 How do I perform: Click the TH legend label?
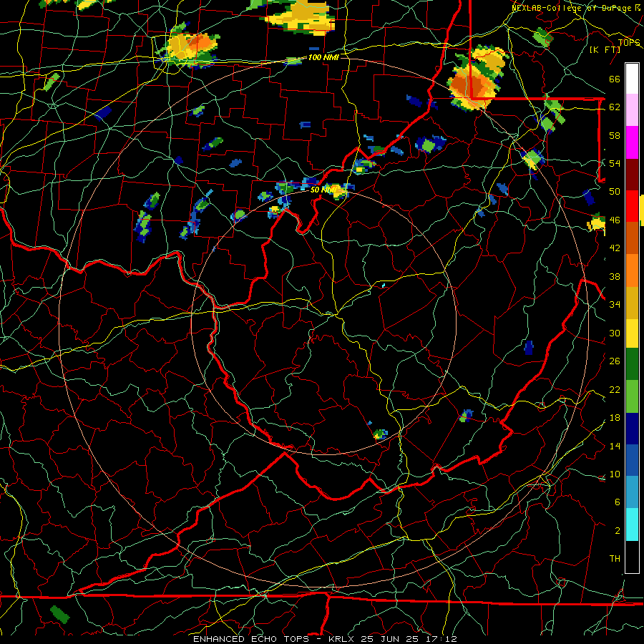pyautogui.click(x=615, y=559)
